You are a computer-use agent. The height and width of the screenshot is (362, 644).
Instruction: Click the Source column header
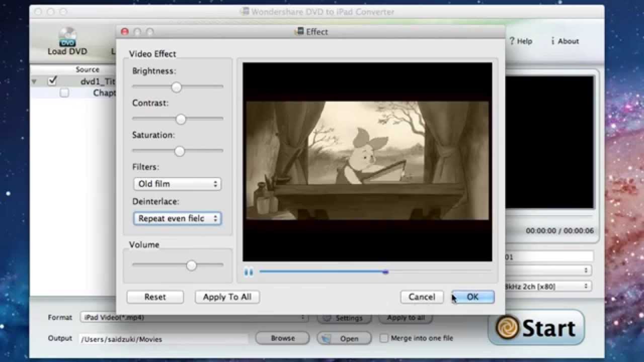pos(88,69)
